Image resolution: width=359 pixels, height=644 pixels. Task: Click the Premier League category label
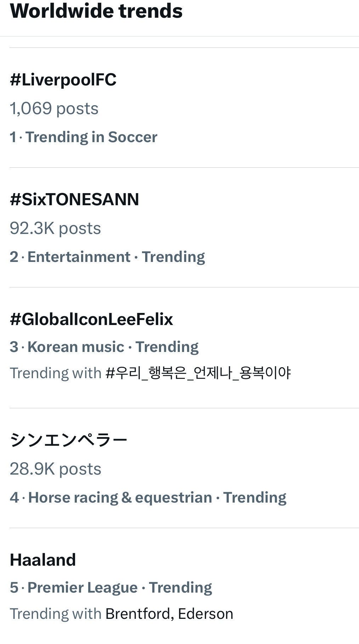(x=82, y=588)
